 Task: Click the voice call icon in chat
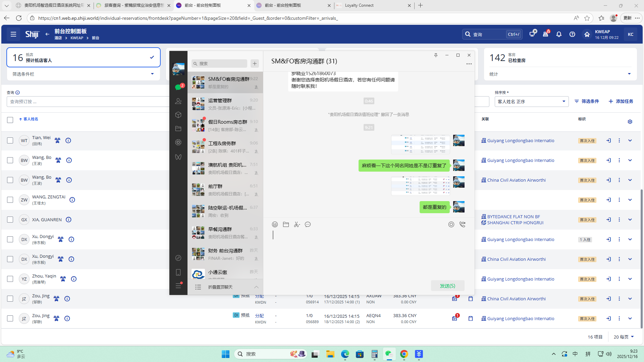(x=462, y=225)
